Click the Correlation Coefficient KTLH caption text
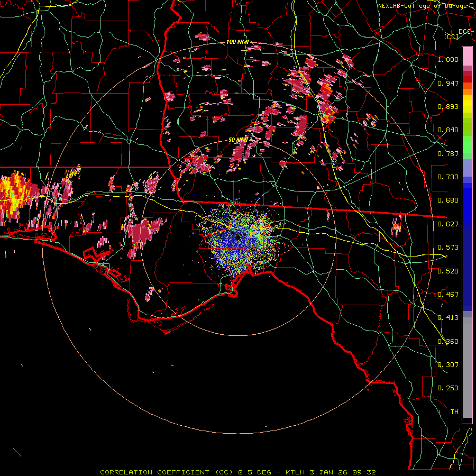This screenshot has height=476, width=476. tap(238, 472)
